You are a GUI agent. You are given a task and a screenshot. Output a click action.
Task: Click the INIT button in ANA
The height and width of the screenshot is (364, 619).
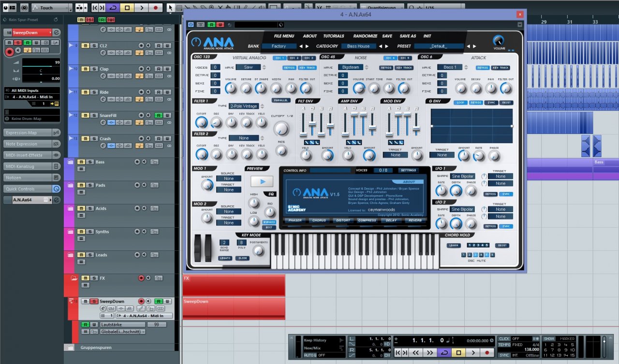[427, 36]
